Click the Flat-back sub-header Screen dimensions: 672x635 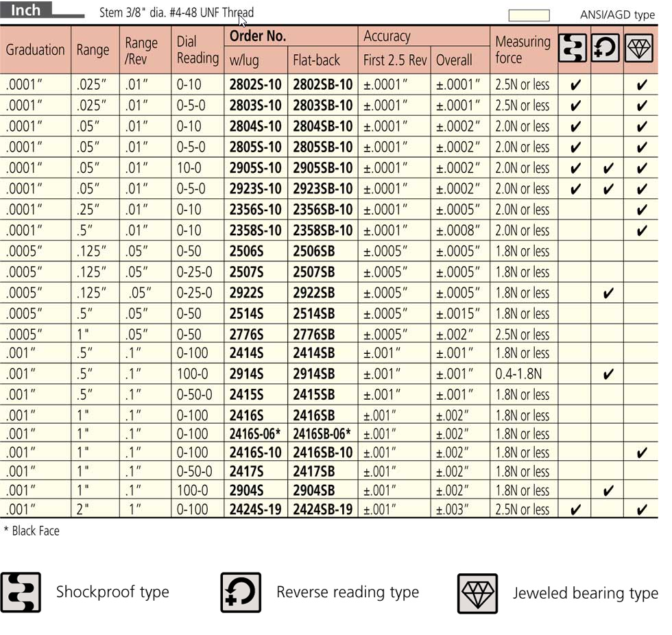pyautogui.click(x=316, y=60)
